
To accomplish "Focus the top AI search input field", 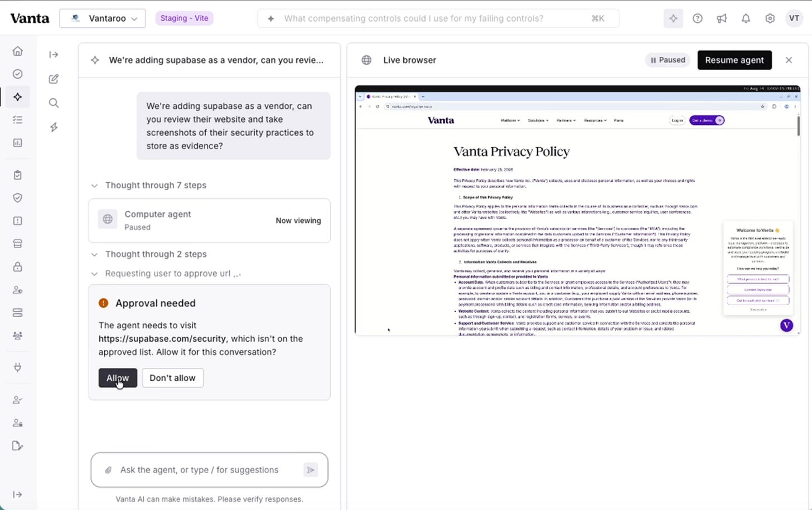I will (x=438, y=18).
